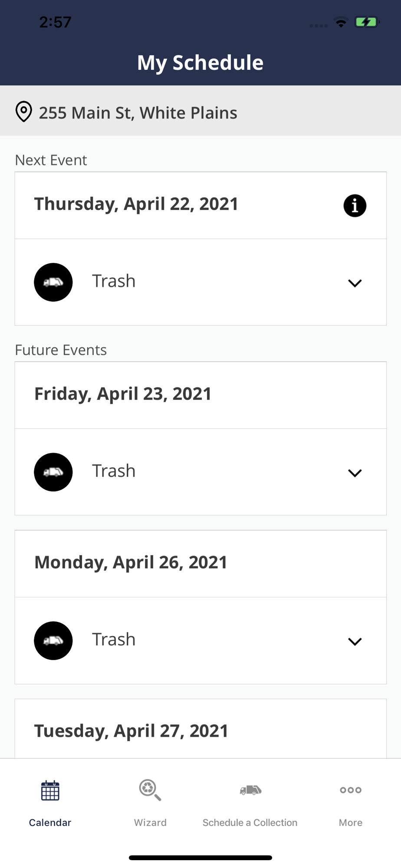Switch to the More tab label
Viewport: 401px width, 868px height.
(351, 822)
